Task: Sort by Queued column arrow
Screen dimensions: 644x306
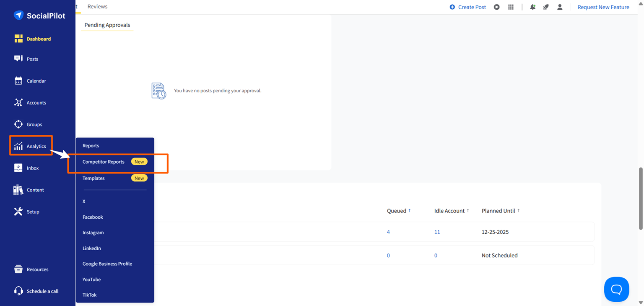Action: tap(410, 211)
